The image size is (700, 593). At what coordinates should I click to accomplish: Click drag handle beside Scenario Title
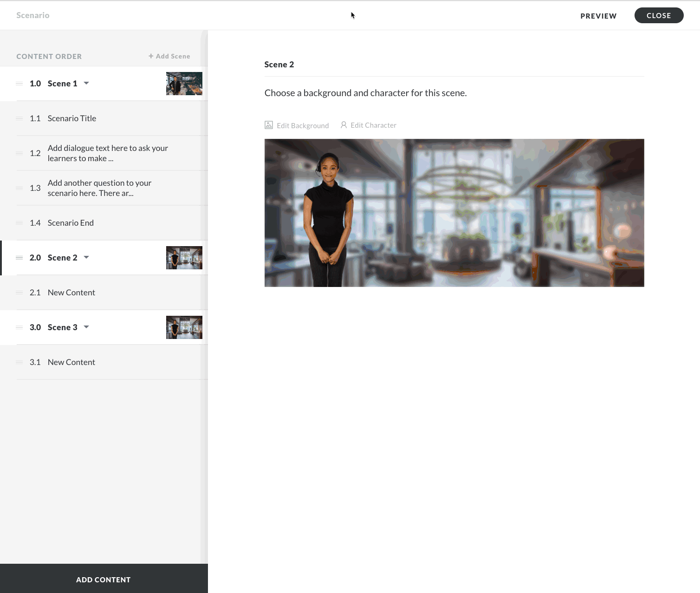19,118
